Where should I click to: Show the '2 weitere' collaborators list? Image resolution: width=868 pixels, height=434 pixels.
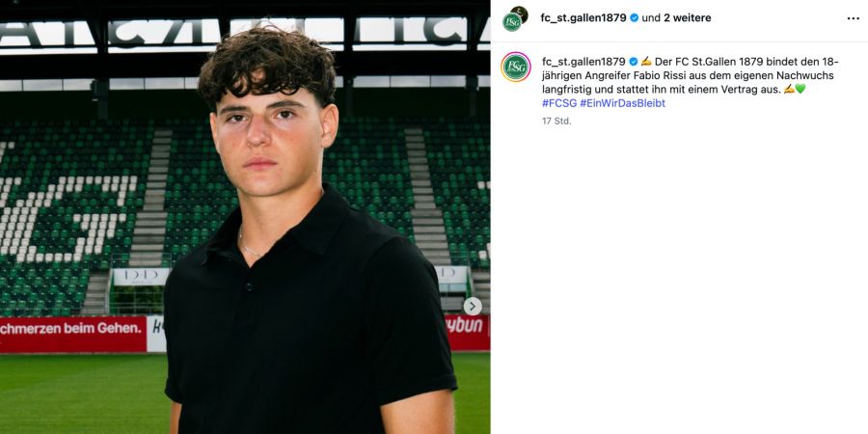point(688,17)
